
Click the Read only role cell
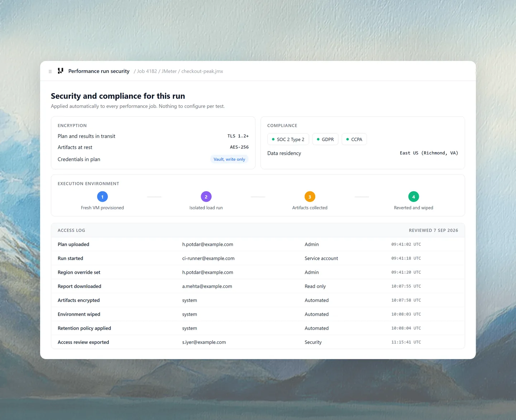[315, 286]
